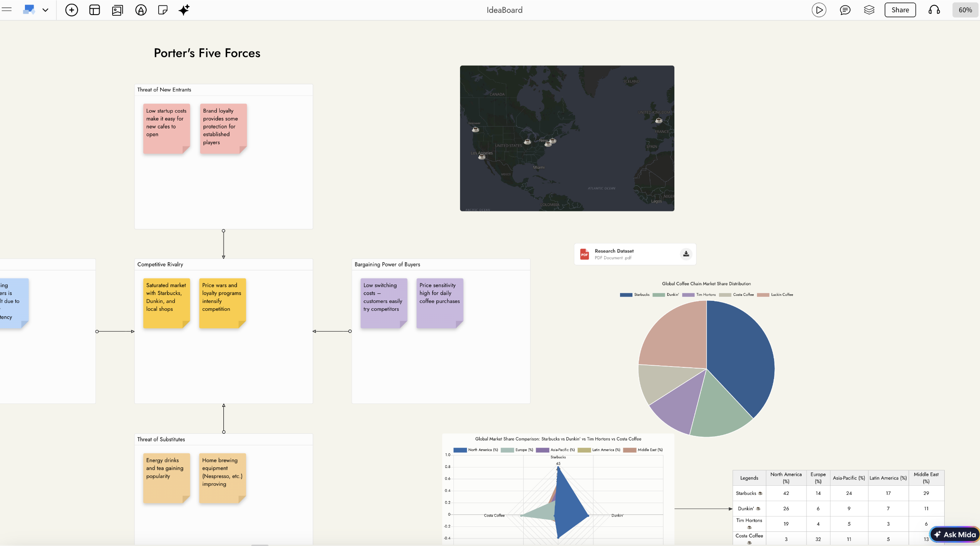Select the Saturated market sticky note
This screenshot has height=546, width=980.
tap(167, 303)
